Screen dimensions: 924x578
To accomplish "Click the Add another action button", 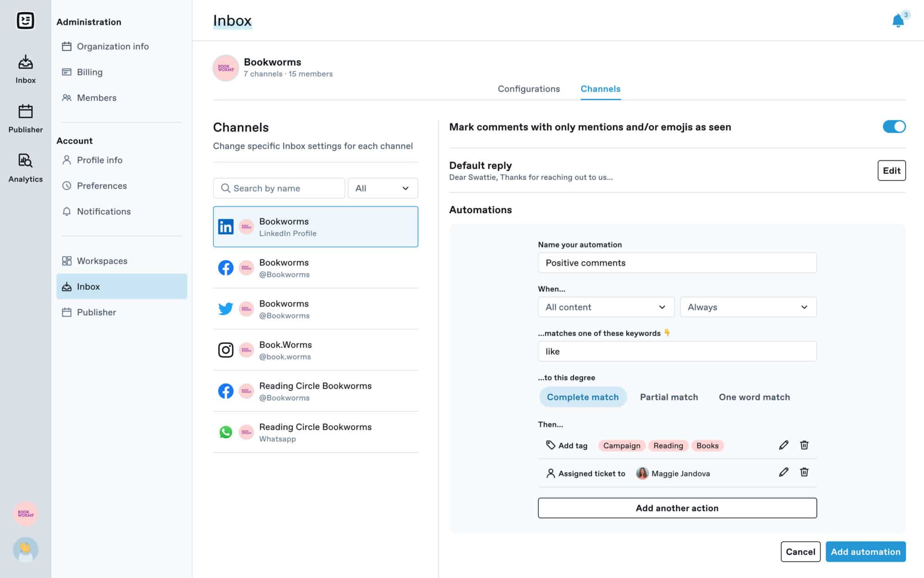I will 677,508.
